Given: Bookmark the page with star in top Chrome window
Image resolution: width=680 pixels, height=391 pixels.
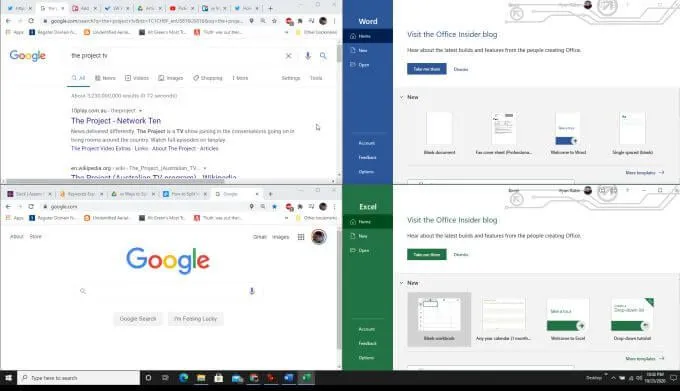Looking at the screenshot, I should (274, 21).
